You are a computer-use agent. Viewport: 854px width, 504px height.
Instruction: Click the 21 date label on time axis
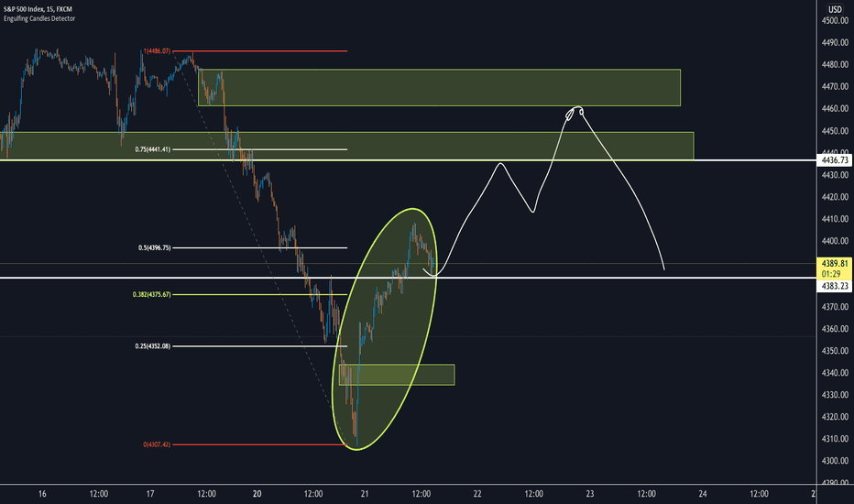point(365,494)
